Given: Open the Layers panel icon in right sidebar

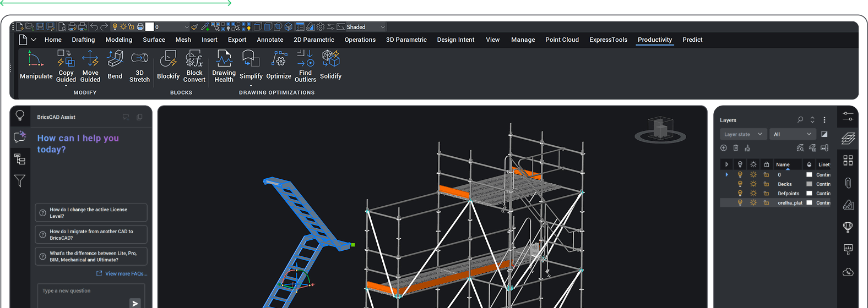Looking at the screenshot, I should (x=848, y=138).
